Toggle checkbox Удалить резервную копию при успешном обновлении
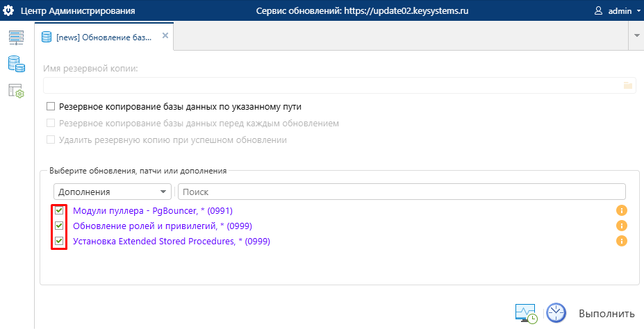 point(51,140)
